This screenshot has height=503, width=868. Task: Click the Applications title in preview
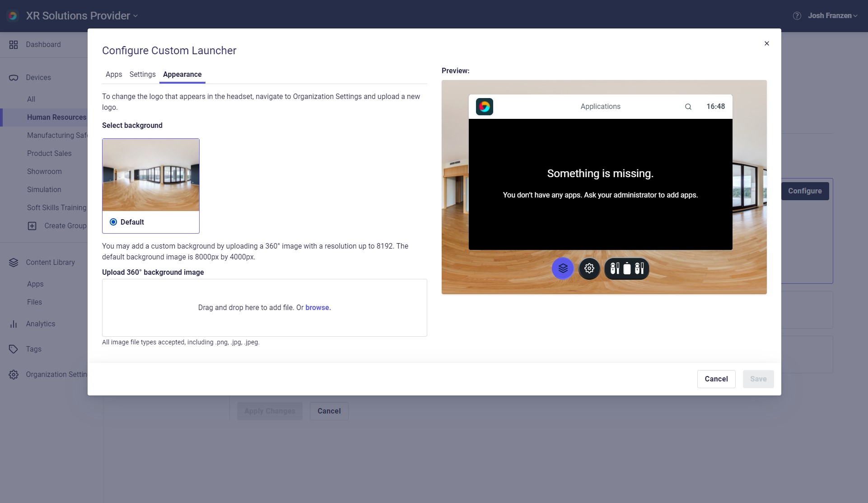600,107
